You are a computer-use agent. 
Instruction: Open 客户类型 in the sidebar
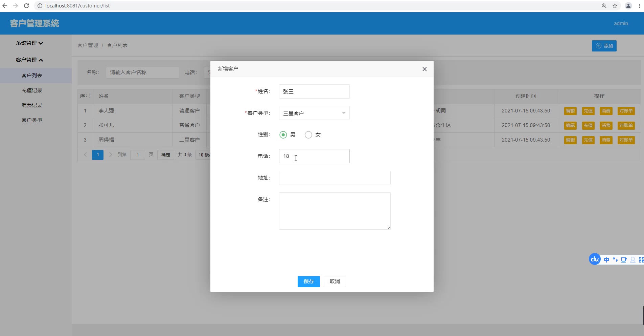click(x=32, y=120)
